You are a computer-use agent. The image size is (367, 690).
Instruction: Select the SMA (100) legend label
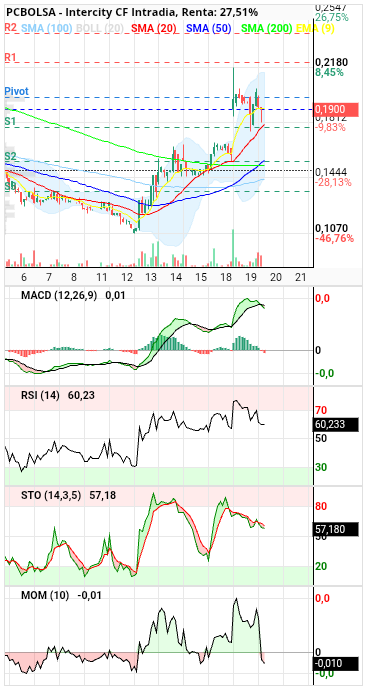47,28
